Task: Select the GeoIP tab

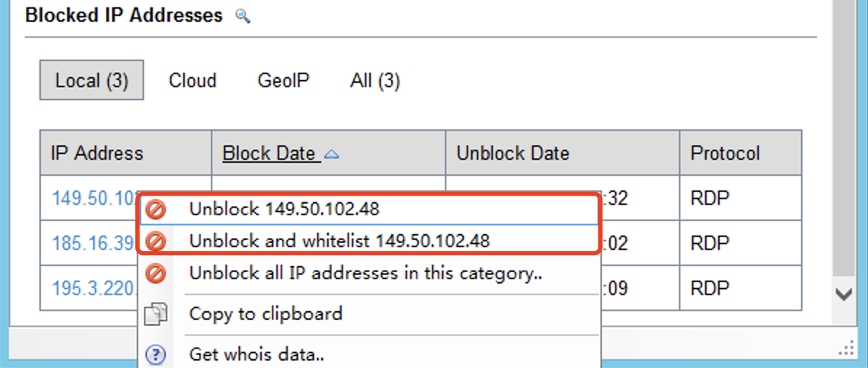Action: 284,80
